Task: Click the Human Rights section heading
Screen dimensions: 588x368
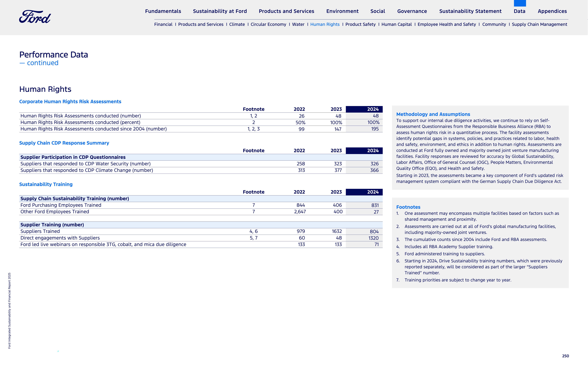Action: coord(45,89)
